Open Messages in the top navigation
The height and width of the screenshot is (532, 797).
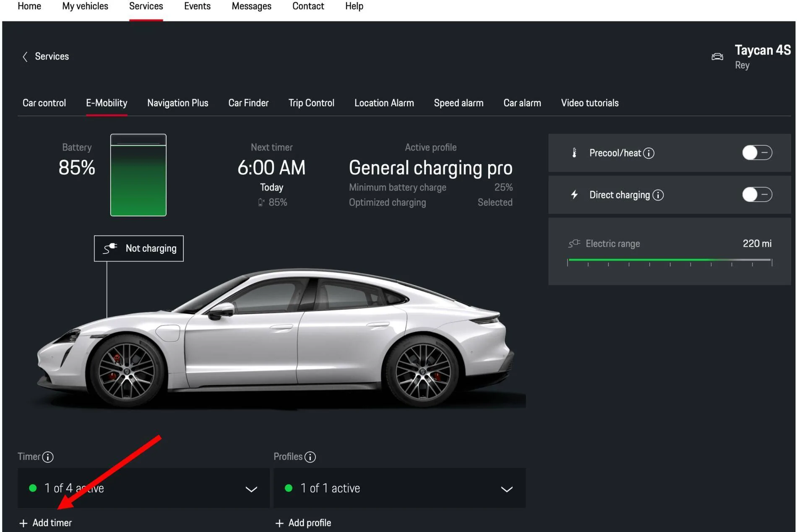click(x=252, y=6)
